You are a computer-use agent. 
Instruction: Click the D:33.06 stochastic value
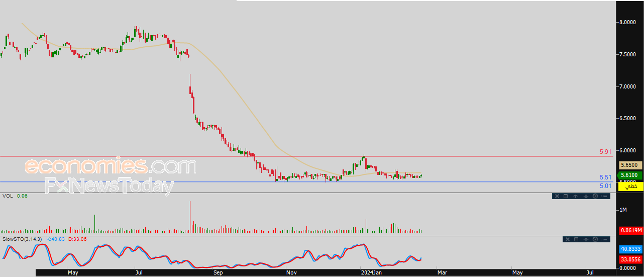[x=77, y=239]
